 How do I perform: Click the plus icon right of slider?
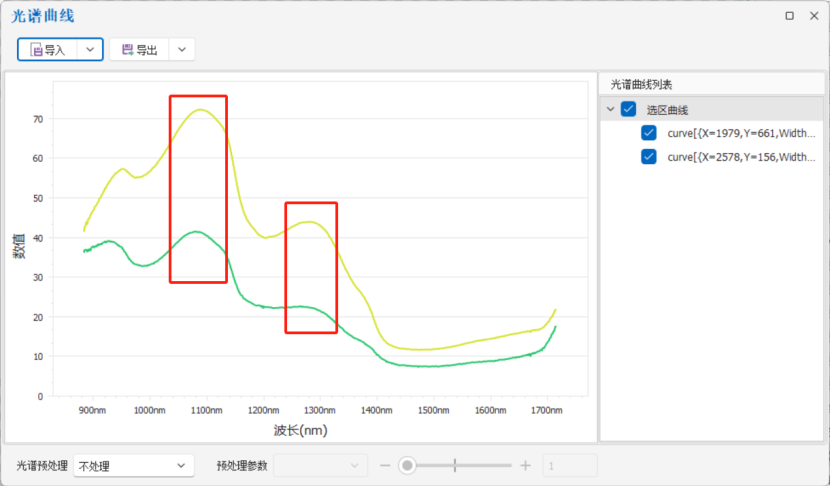pyautogui.click(x=526, y=465)
